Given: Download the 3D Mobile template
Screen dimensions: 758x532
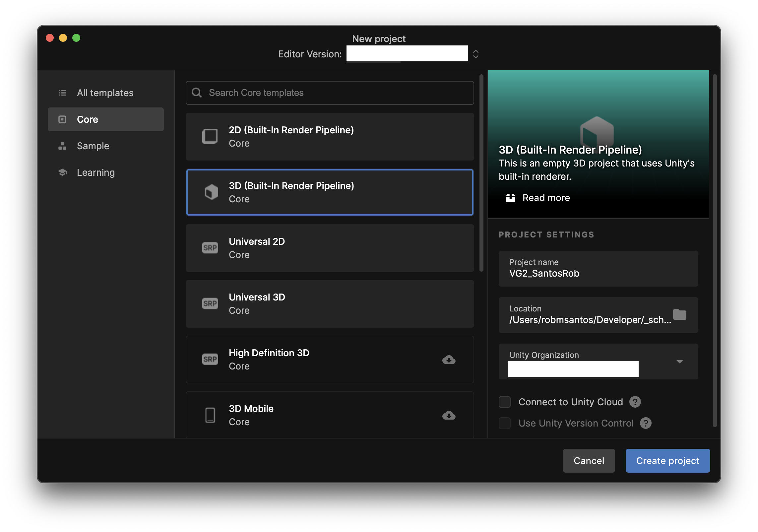Looking at the screenshot, I should [x=449, y=415].
